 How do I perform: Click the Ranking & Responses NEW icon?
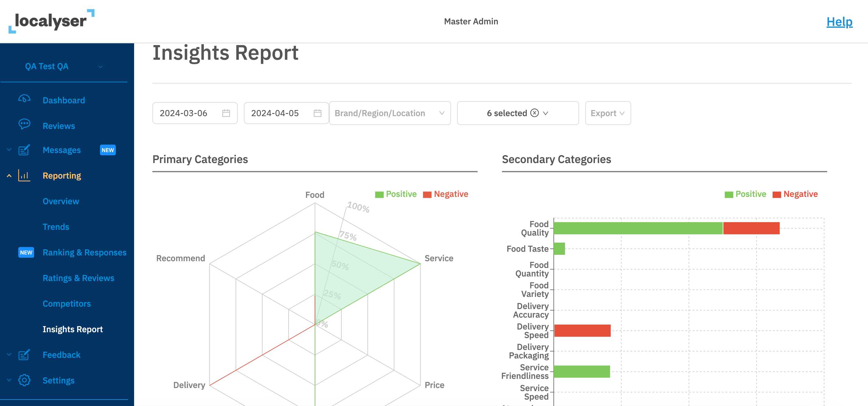[26, 252]
